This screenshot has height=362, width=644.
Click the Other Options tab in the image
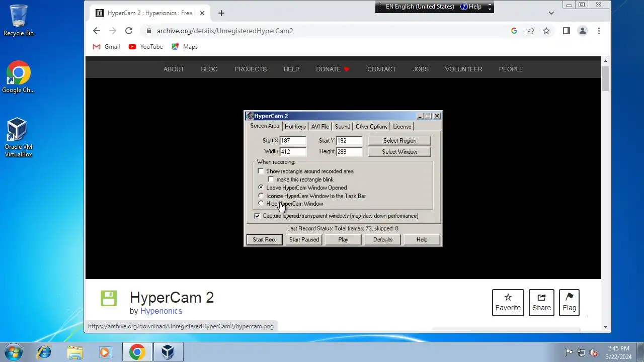point(371,127)
